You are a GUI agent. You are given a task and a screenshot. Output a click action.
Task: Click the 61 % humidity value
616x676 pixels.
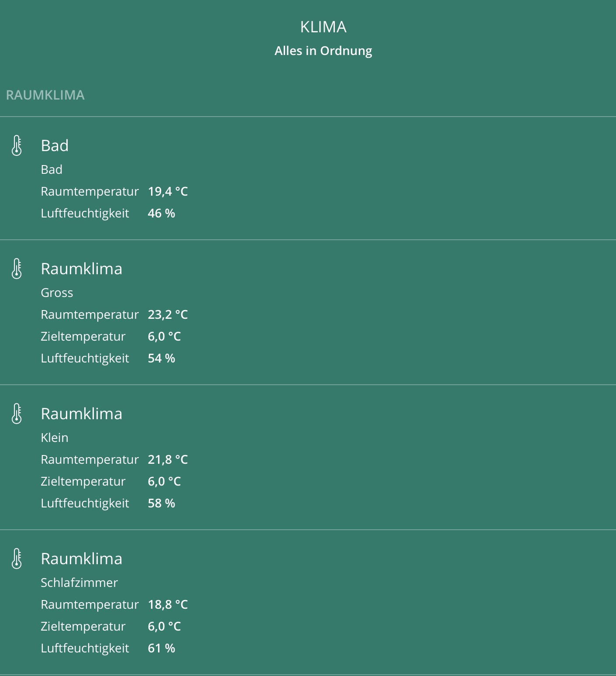(x=161, y=648)
